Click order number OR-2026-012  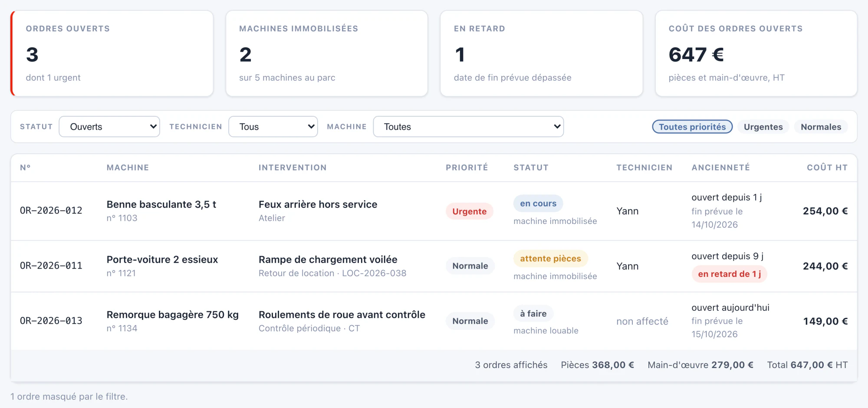51,211
